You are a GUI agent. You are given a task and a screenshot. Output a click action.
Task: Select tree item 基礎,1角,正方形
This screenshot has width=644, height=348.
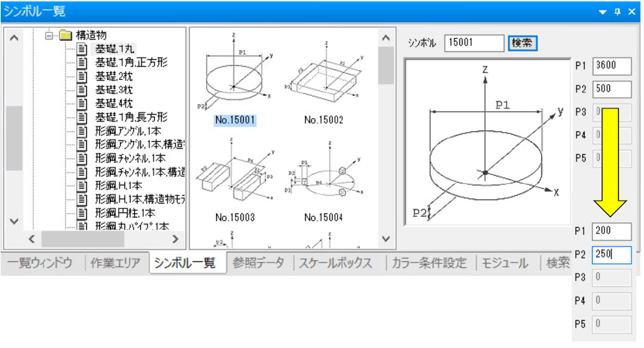click(x=131, y=63)
